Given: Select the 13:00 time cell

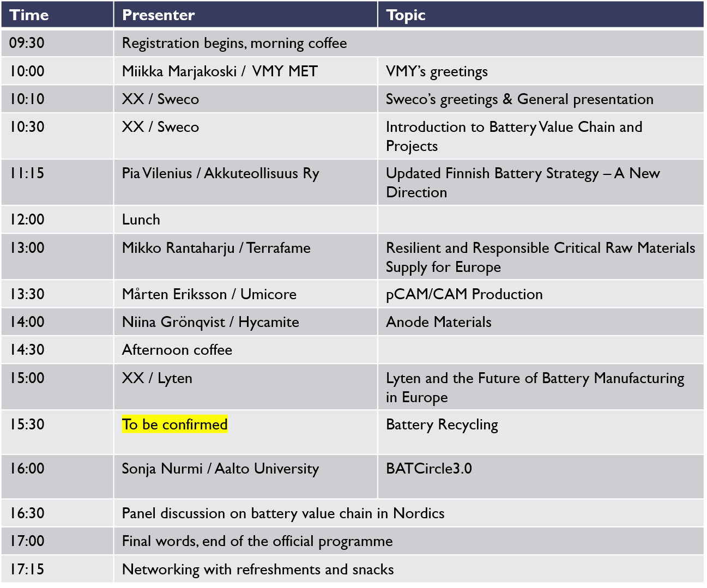Looking at the screenshot, I should [57, 257].
